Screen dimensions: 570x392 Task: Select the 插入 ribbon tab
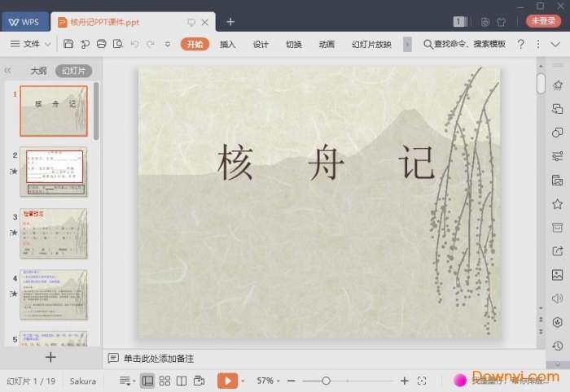tap(227, 44)
